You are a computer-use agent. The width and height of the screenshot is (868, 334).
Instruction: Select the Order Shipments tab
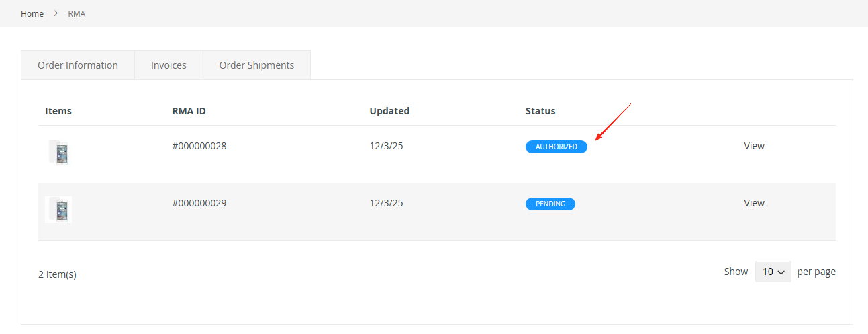click(256, 65)
